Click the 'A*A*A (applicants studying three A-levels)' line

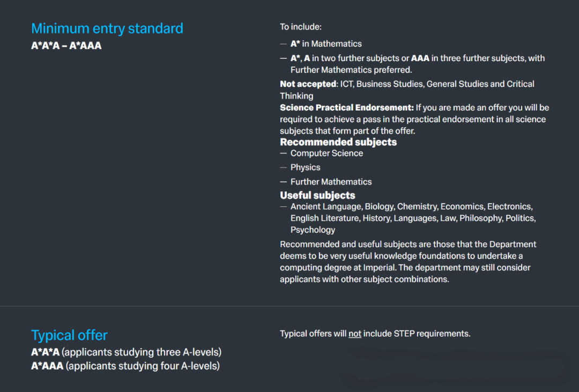(126, 352)
